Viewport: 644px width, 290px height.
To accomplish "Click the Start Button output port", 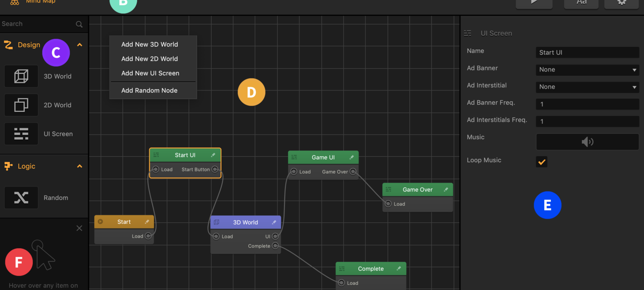I will pyautogui.click(x=215, y=169).
